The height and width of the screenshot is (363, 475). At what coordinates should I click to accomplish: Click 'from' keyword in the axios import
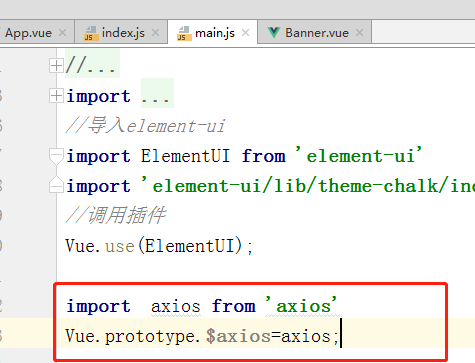click(x=234, y=306)
